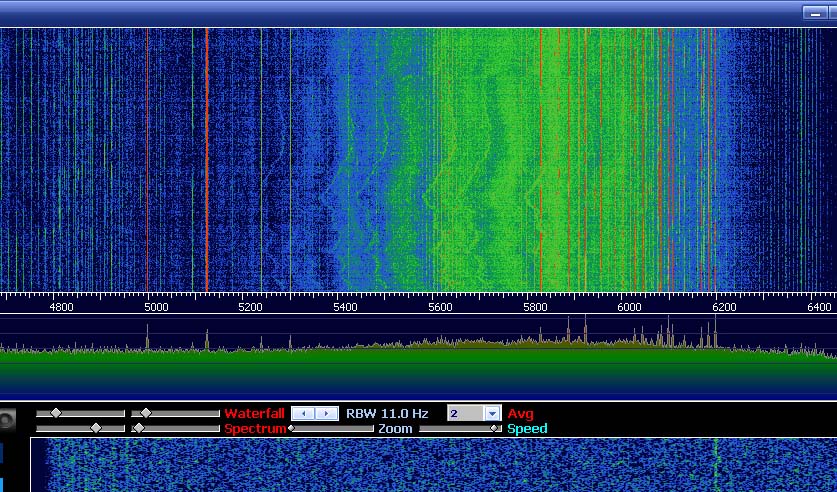Click the Speed slider handle

coord(495,428)
